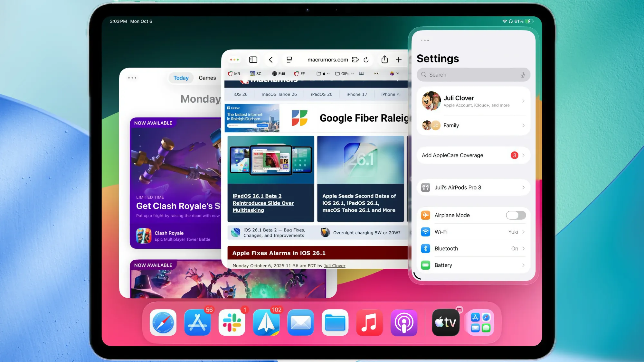Tap the Bluetooth icon in Settings
This screenshot has width=644, height=362.
coord(425,248)
